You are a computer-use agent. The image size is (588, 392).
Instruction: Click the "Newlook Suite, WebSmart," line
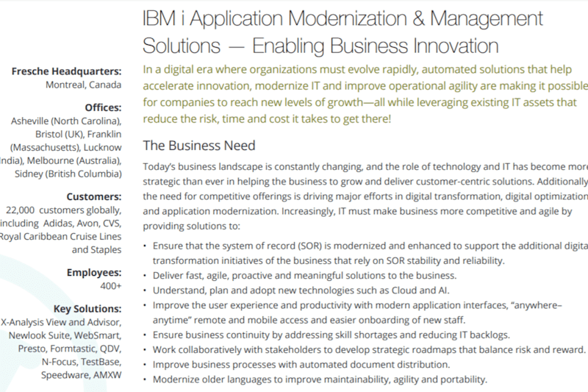[65, 335]
